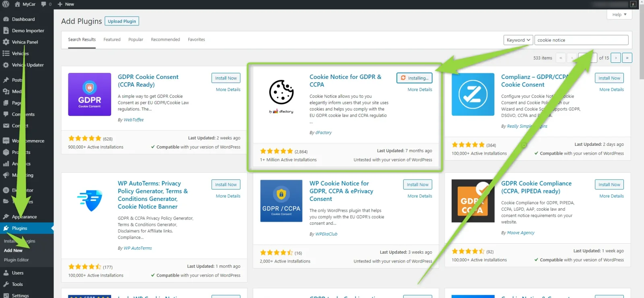Go to next page of plugin results
This screenshot has height=298, width=644.
(615, 58)
